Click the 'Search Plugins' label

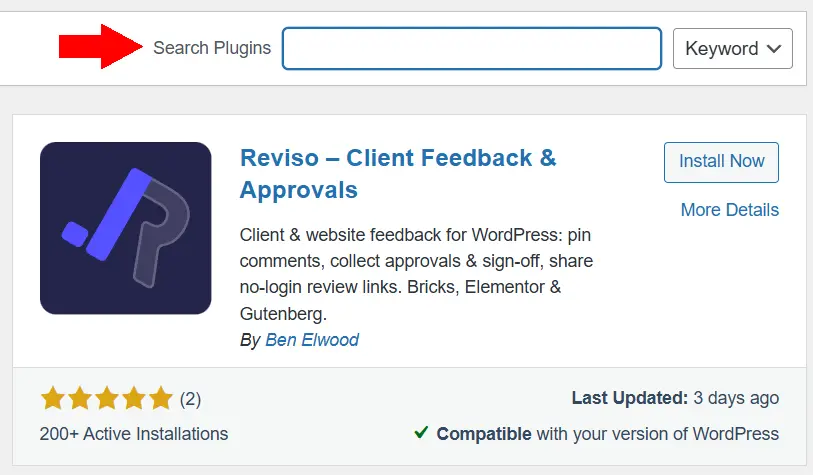pyautogui.click(x=212, y=48)
